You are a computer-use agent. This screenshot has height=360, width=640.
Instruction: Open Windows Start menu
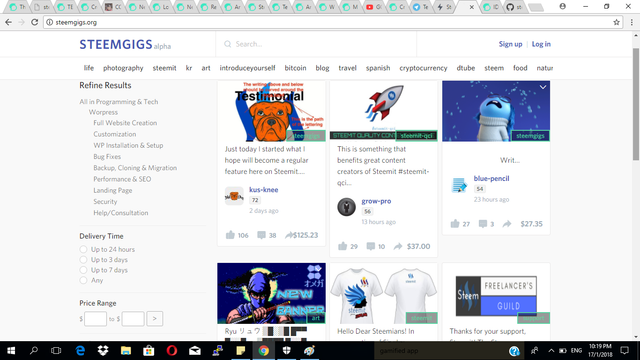(11, 351)
